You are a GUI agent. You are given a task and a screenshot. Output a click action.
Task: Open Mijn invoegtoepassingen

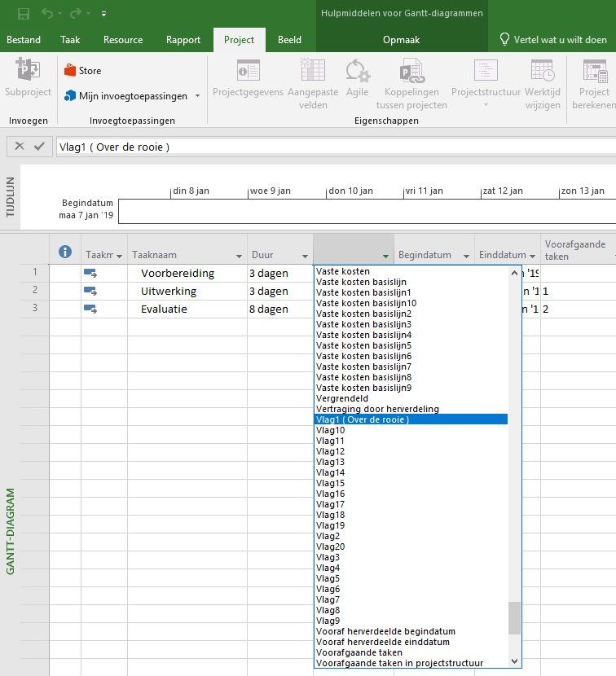[x=126, y=96]
